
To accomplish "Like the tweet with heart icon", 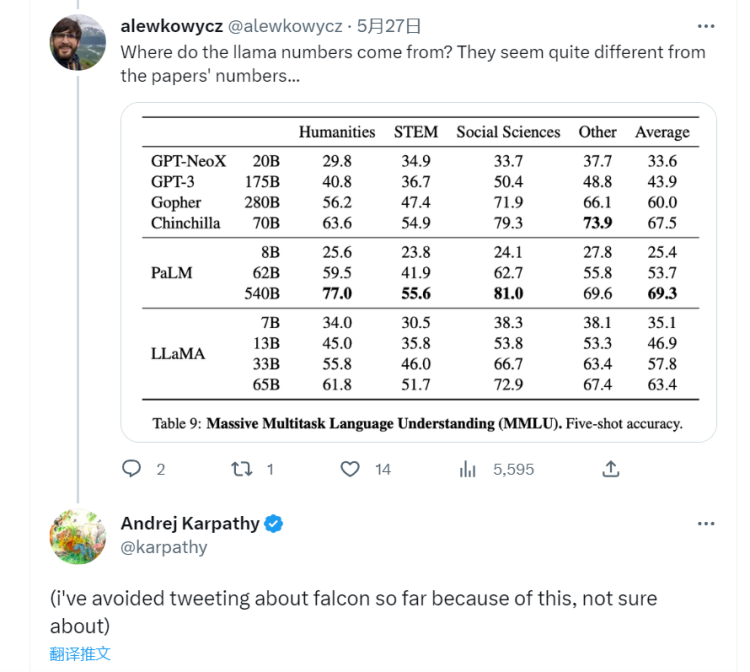I will coord(350,469).
